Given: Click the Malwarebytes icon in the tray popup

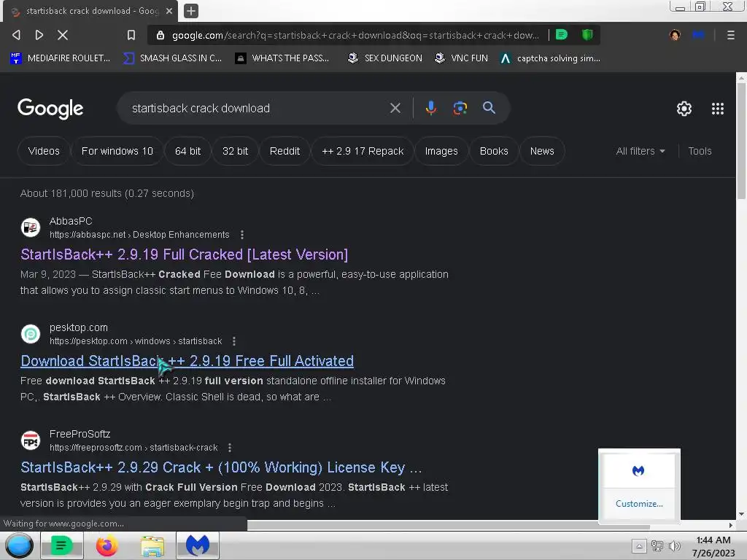Looking at the screenshot, I should point(638,471).
